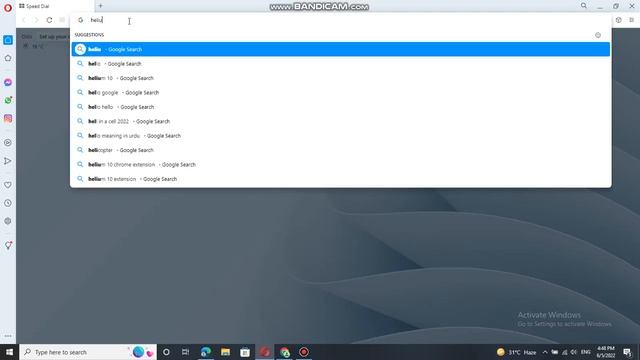Choose 'hell in a cell 2022' suggestion
This screenshot has width=640, height=360.
tap(340, 121)
